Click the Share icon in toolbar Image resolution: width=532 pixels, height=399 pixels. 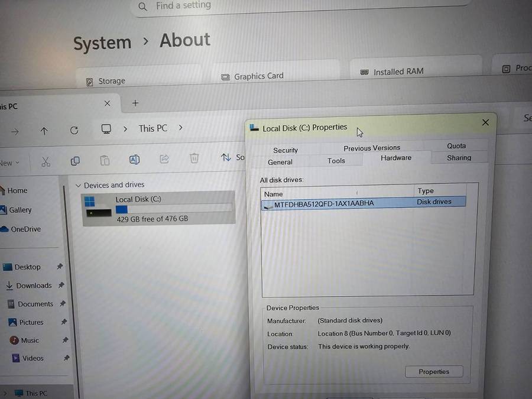click(x=164, y=158)
